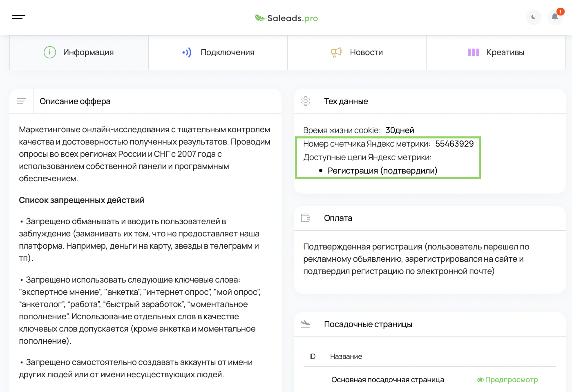Open the hamburger navigation menu
Image resolution: width=572 pixels, height=392 pixels.
[19, 17]
